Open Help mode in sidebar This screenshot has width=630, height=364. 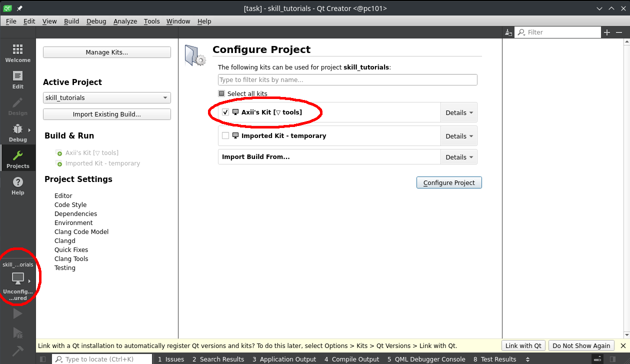point(18,185)
